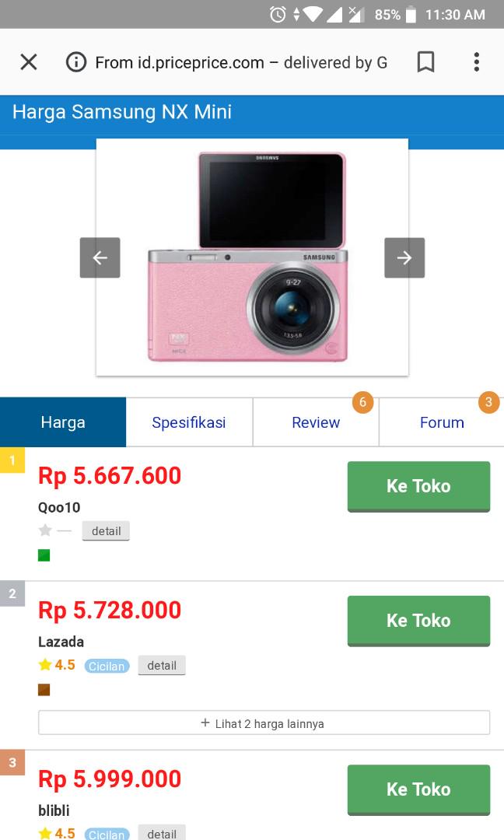This screenshot has height=840, width=504.
Task: Visit Lazada store via Ke Toko
Action: [418, 621]
